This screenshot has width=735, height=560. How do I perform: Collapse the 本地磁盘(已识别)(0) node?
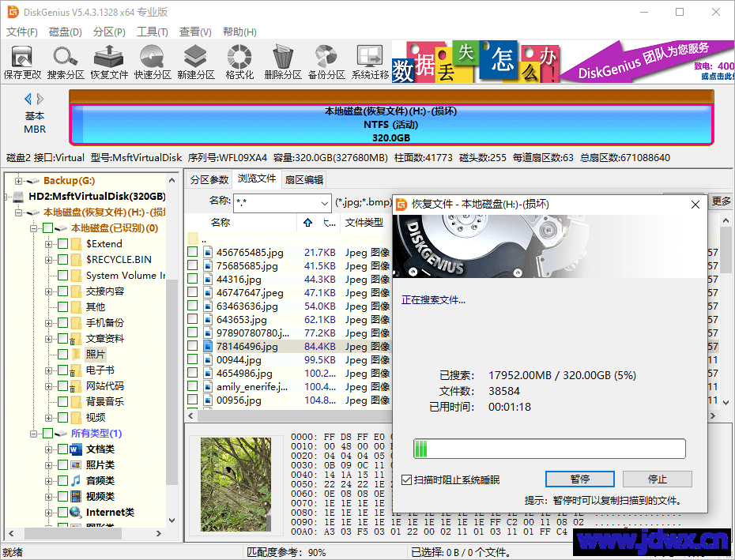[x=33, y=228]
